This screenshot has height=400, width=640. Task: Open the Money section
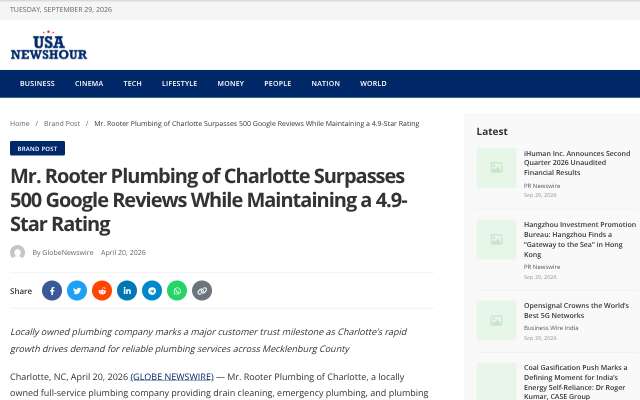coord(231,84)
